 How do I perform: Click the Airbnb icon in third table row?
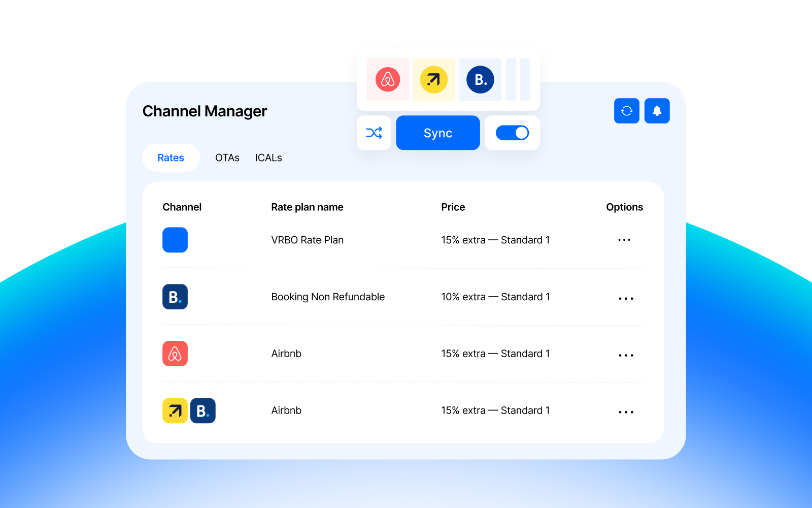pos(175,354)
